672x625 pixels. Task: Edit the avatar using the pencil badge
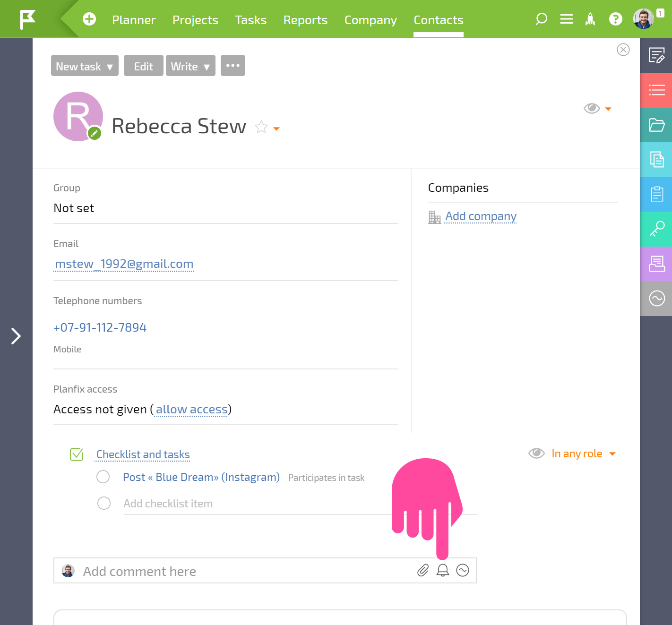[95, 133]
